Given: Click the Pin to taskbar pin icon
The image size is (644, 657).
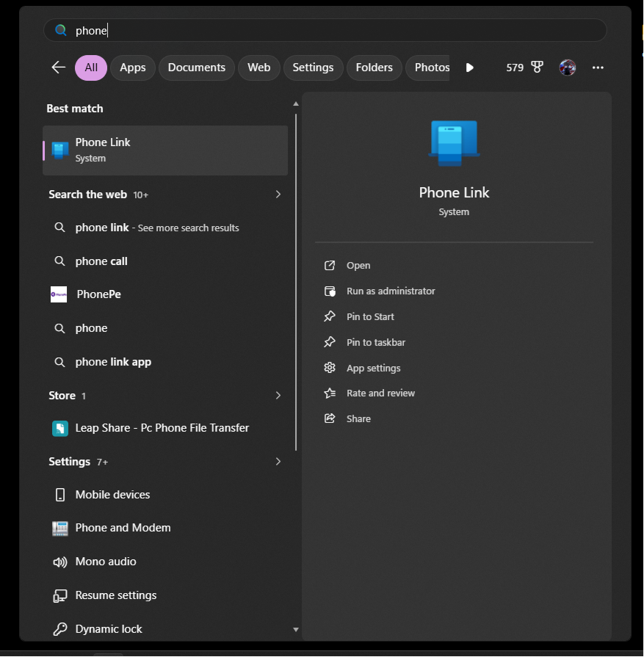Looking at the screenshot, I should pos(330,342).
